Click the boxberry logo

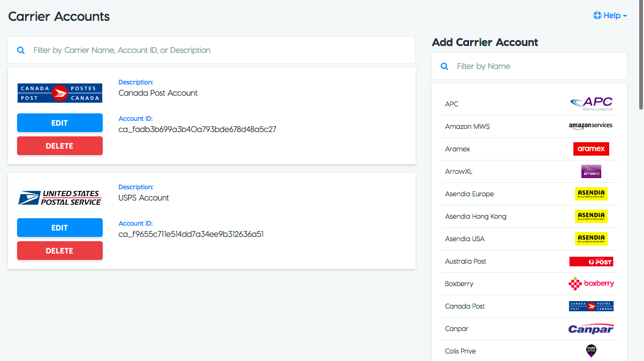click(591, 283)
